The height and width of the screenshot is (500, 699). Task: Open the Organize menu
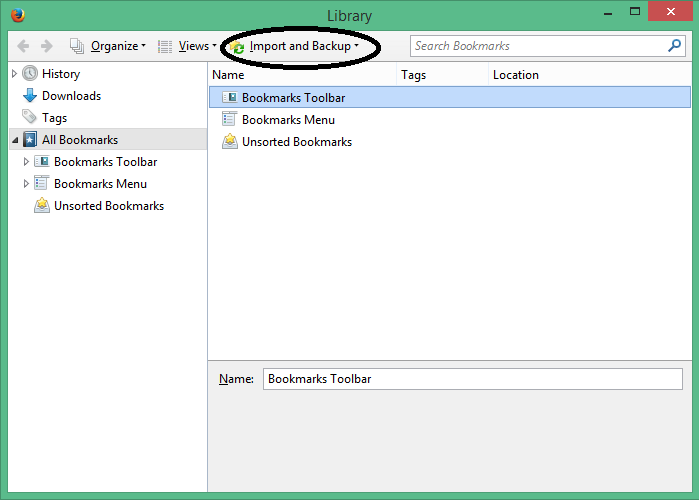119,46
